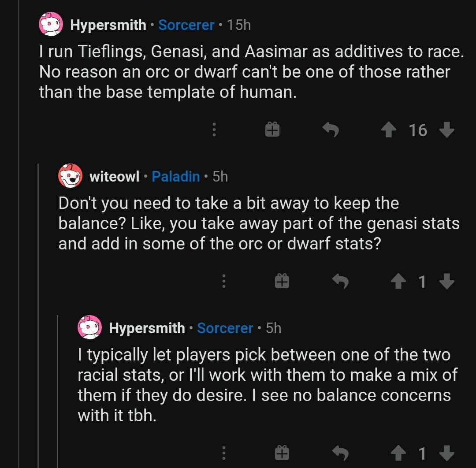Downvote witeowl's comment
The height and width of the screenshot is (468, 476).
click(x=447, y=281)
